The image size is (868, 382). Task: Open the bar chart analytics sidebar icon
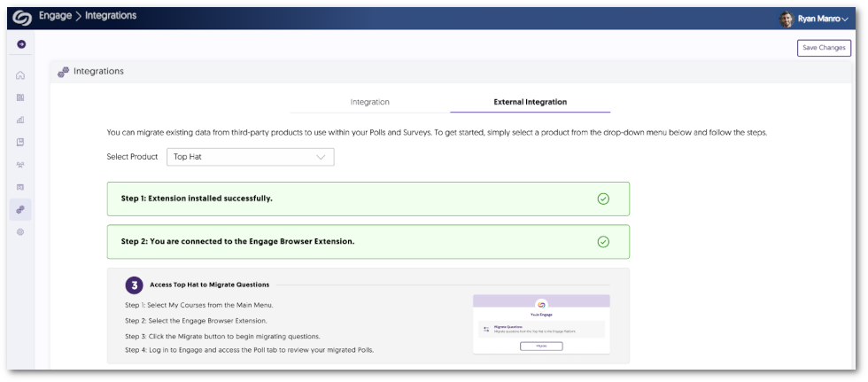[x=20, y=120]
